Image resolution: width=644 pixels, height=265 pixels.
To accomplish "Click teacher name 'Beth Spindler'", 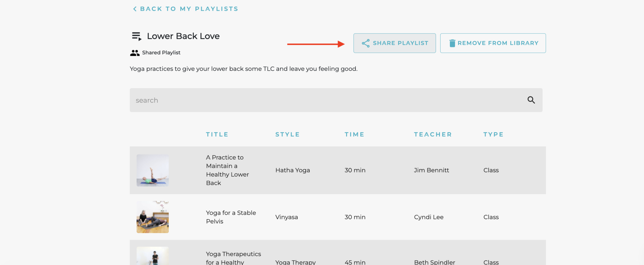I will [434, 262].
